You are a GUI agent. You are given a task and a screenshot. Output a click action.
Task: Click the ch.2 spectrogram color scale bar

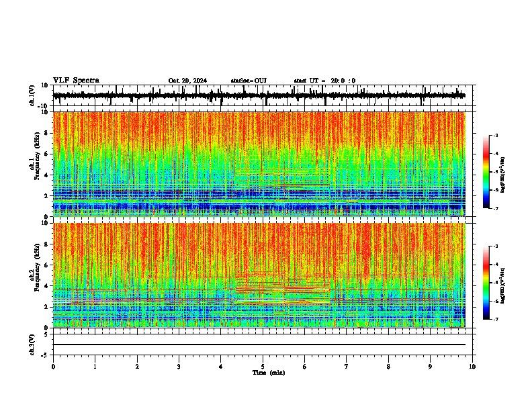(x=486, y=283)
